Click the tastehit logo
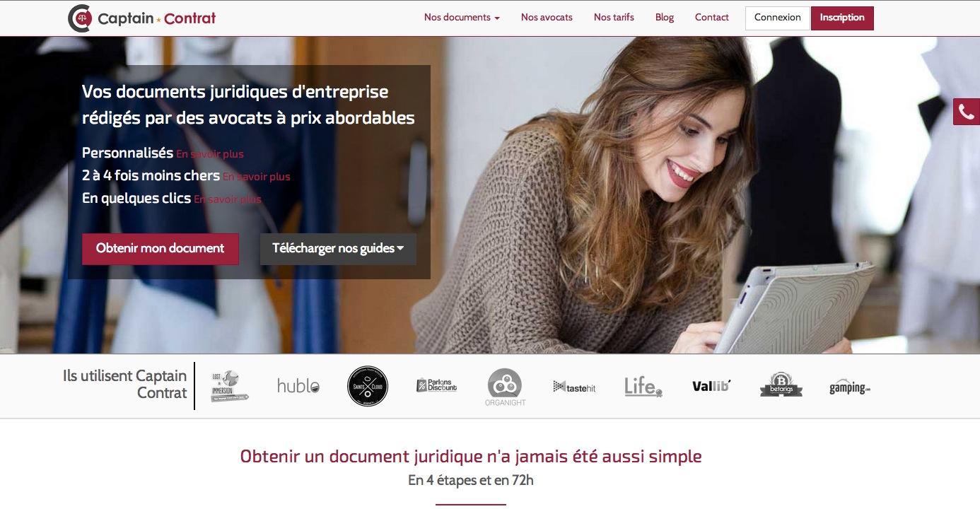Screen dimensions: 980x509 click(574, 387)
